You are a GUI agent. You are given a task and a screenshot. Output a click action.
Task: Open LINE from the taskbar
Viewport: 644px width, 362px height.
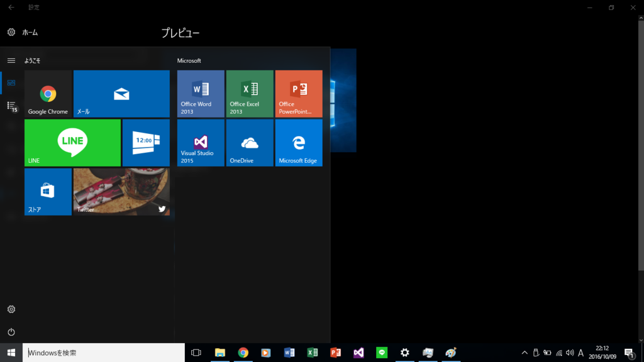click(382, 353)
